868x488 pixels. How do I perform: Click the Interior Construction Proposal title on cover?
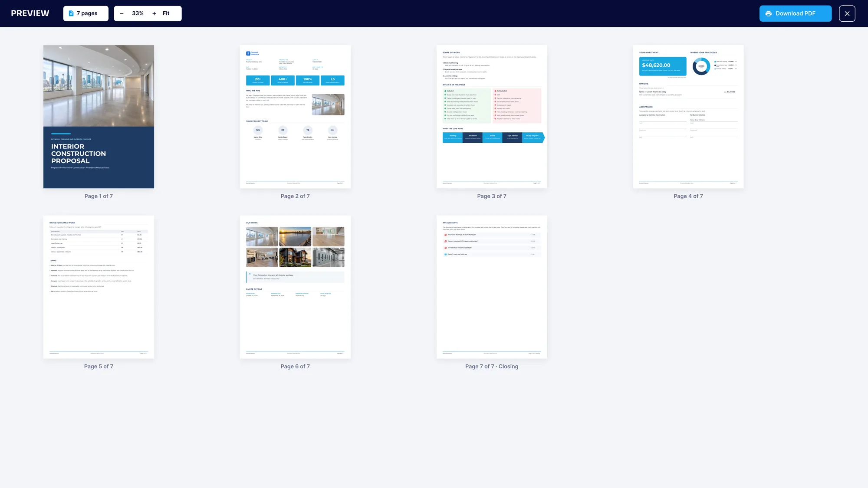tap(79, 154)
